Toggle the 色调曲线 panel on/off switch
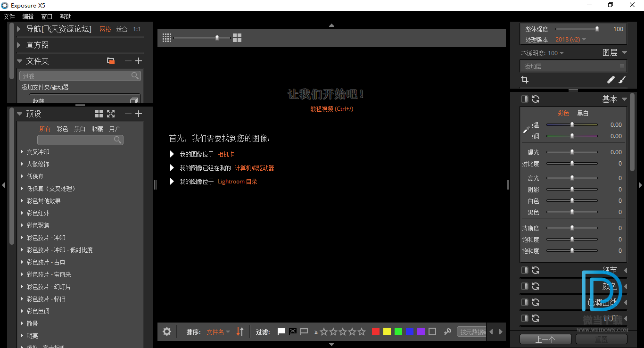The image size is (644, 348). 524,302
